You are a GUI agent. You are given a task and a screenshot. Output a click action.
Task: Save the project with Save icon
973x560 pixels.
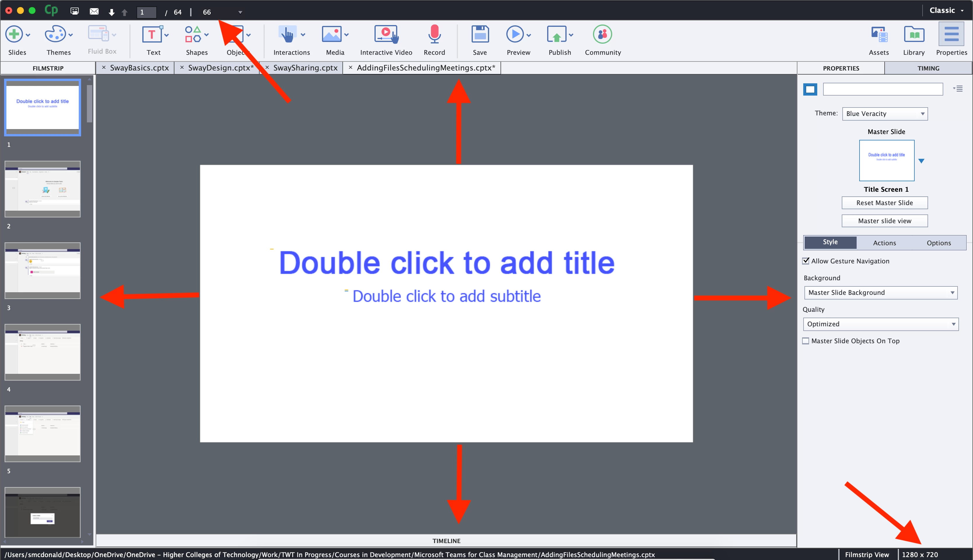[x=480, y=34]
